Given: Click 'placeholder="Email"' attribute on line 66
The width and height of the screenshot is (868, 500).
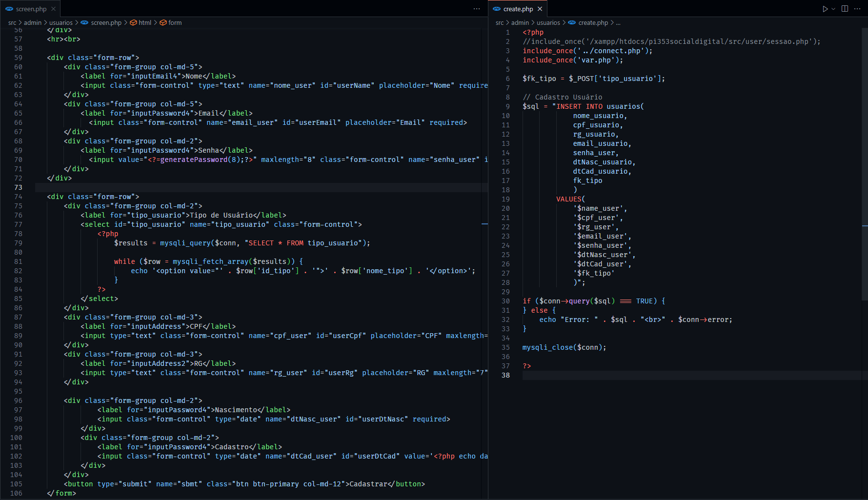Looking at the screenshot, I should click(x=385, y=122).
